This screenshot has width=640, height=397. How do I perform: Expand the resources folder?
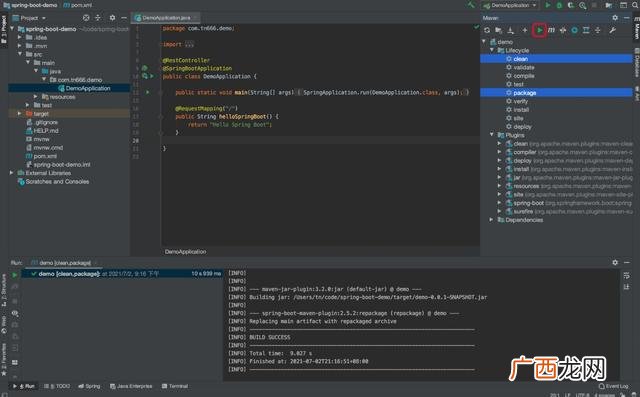(36, 97)
